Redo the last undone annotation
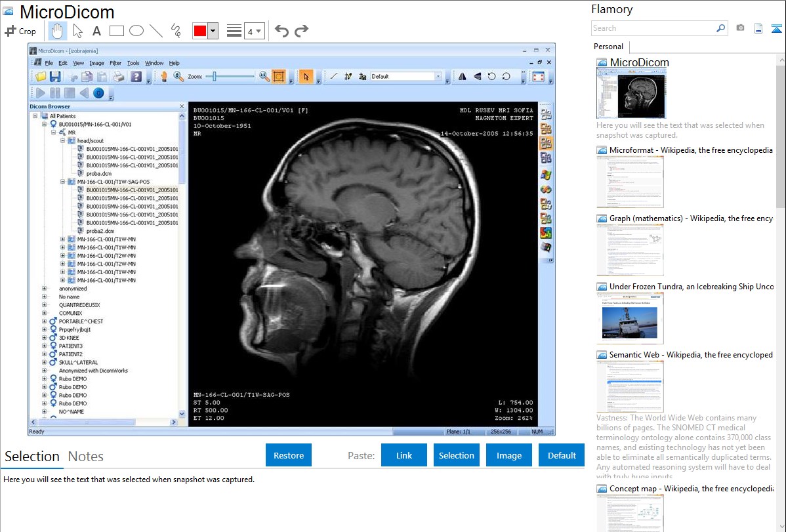Screen dimensions: 786x532 [x=301, y=31]
